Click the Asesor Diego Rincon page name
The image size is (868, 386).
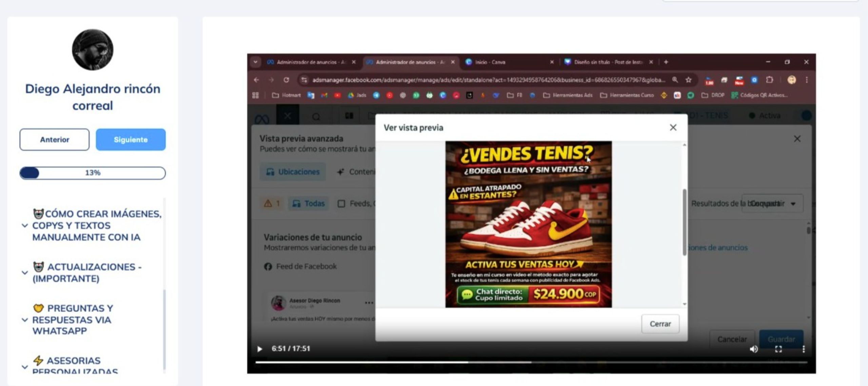[x=315, y=301]
